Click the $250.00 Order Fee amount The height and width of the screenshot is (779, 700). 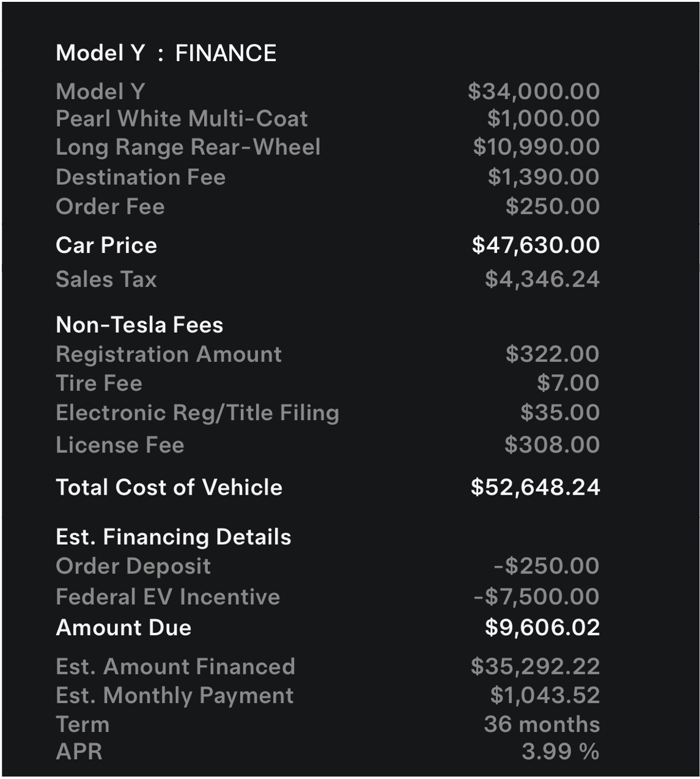pyautogui.click(x=552, y=207)
